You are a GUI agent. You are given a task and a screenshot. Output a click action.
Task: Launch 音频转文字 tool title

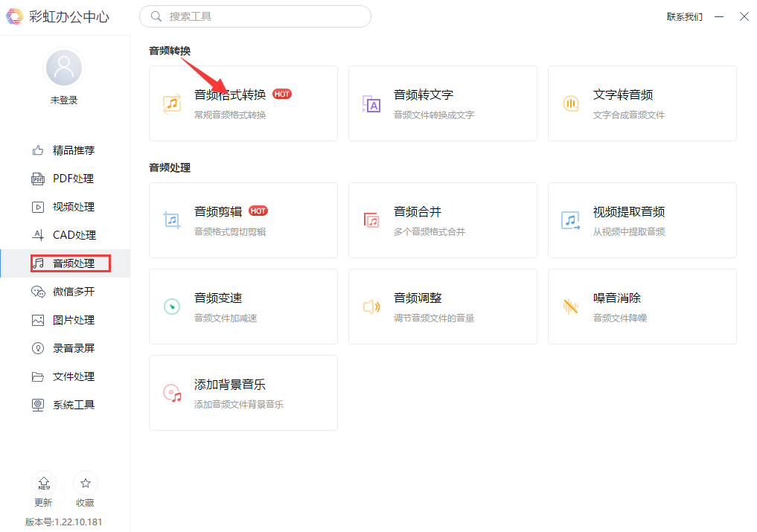point(424,94)
